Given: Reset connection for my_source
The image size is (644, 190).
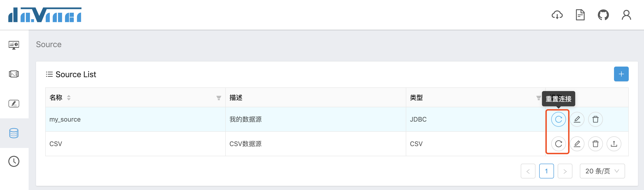Looking at the screenshot, I should pyautogui.click(x=558, y=120).
